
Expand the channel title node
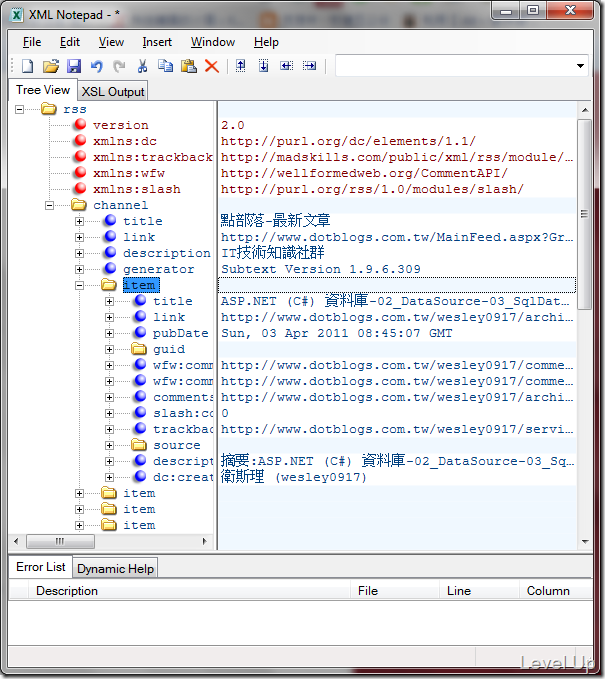(79, 221)
